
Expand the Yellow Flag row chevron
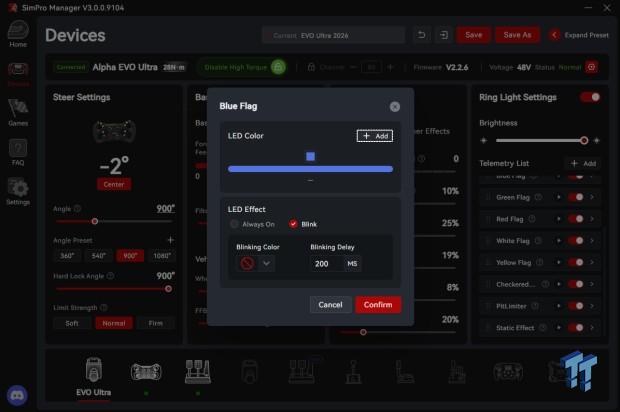(592, 262)
